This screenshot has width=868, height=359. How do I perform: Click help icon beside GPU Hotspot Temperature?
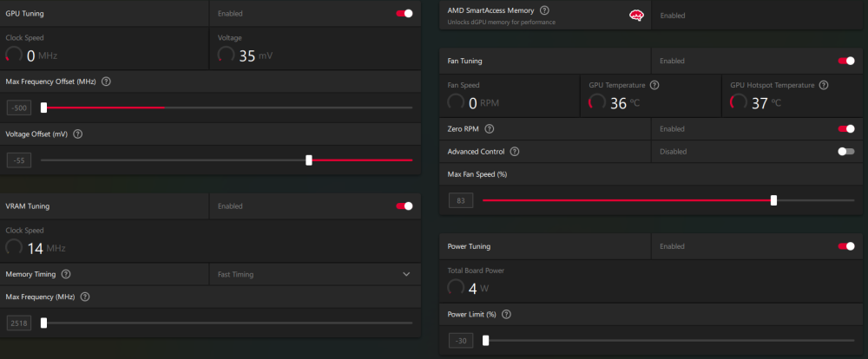click(823, 85)
